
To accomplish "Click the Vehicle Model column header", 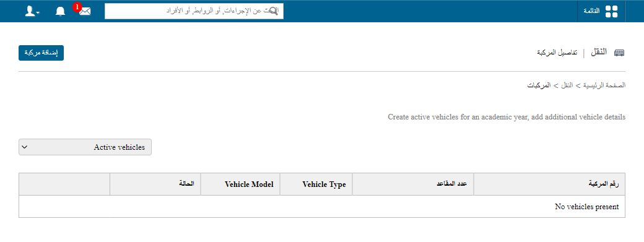I will click(x=240, y=184).
